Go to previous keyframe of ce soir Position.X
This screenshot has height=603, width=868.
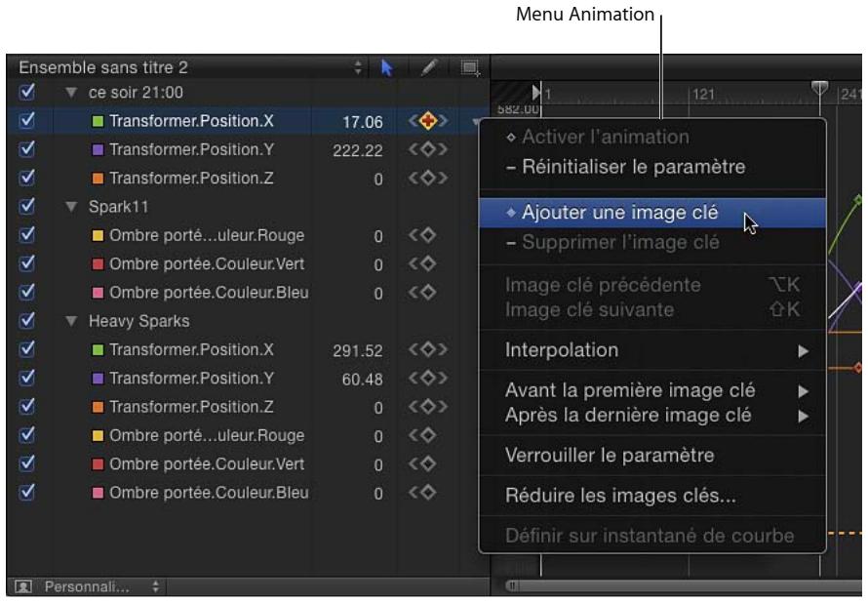413,121
